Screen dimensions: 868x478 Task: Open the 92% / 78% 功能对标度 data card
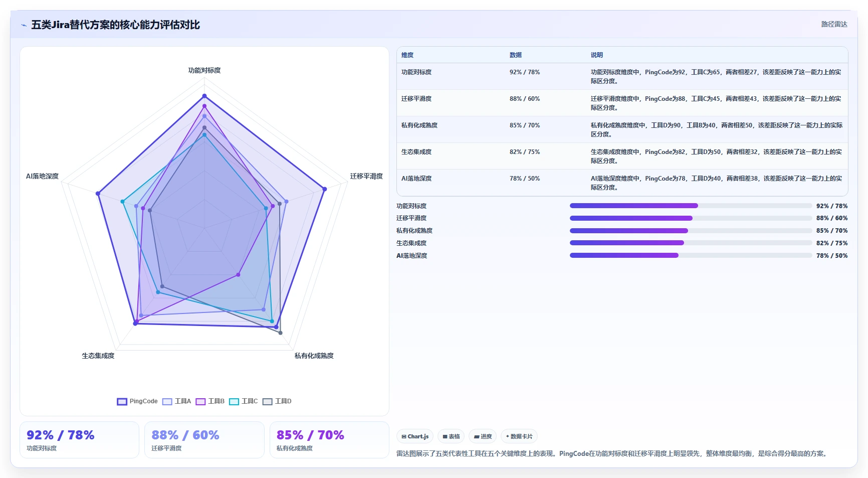point(79,440)
